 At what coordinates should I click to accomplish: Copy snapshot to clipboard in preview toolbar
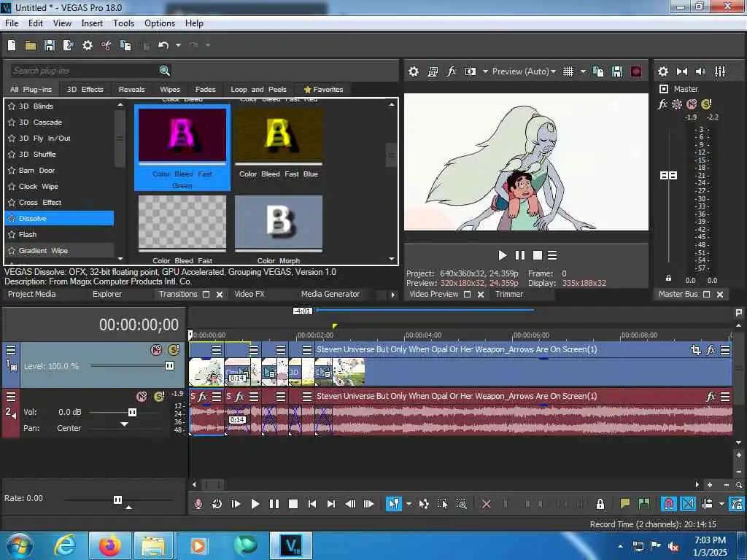pyautogui.click(x=598, y=71)
